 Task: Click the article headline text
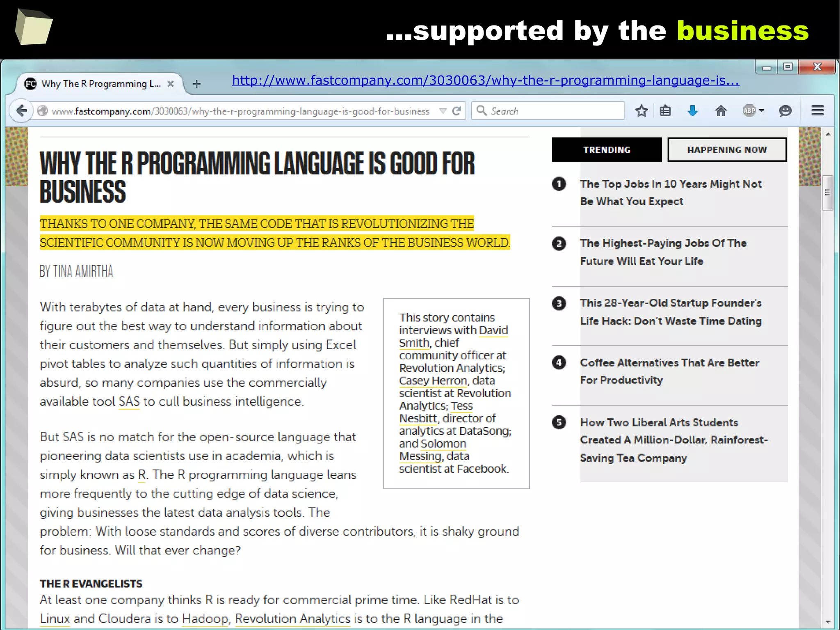(x=257, y=177)
